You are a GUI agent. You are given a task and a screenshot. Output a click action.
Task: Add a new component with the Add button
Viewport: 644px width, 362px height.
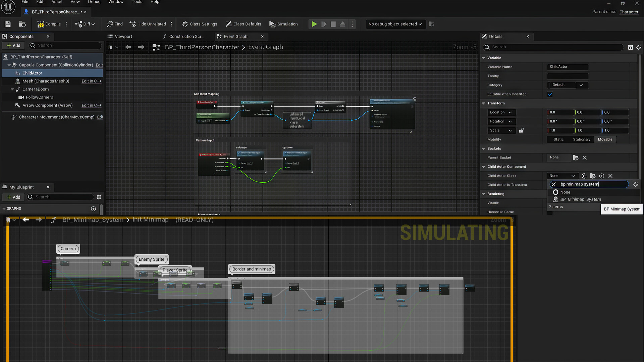(13, 45)
